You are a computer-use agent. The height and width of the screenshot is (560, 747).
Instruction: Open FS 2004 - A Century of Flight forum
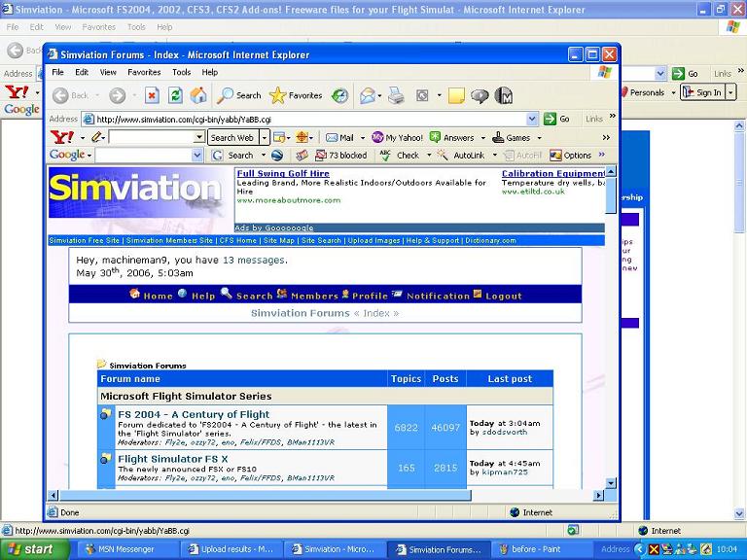coord(194,414)
